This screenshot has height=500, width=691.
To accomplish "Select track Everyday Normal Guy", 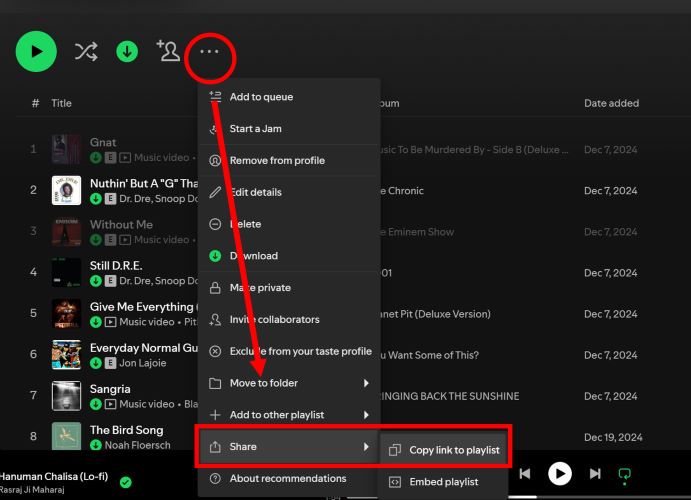I will (x=144, y=348).
